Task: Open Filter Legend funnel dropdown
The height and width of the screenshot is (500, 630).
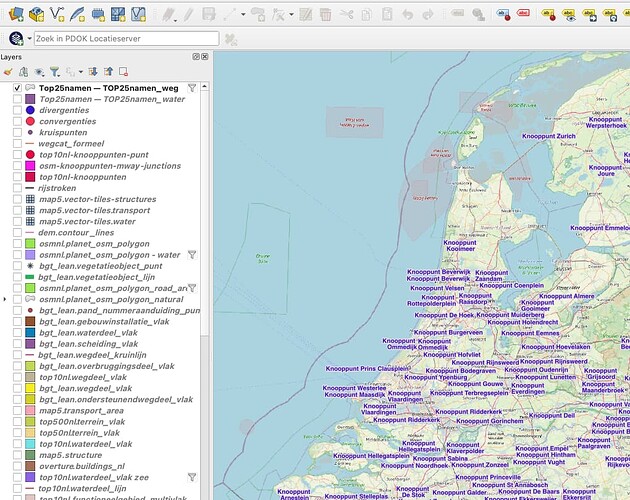Action: click(55, 72)
